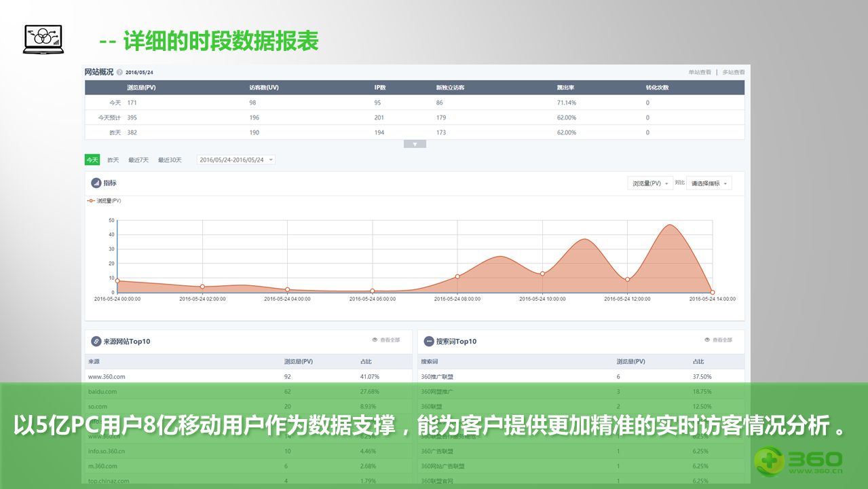Click the 08:00 data point on chart
Screen dimensions: 868x489
[457, 276]
